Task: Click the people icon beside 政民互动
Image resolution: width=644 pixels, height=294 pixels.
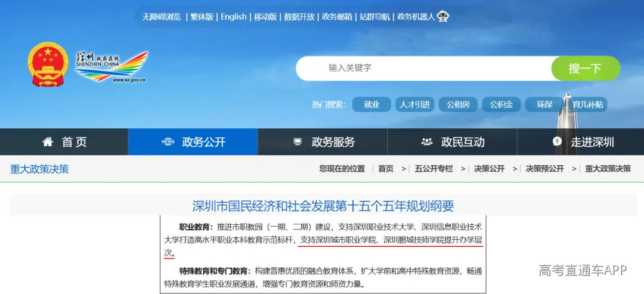Action: [x=427, y=142]
